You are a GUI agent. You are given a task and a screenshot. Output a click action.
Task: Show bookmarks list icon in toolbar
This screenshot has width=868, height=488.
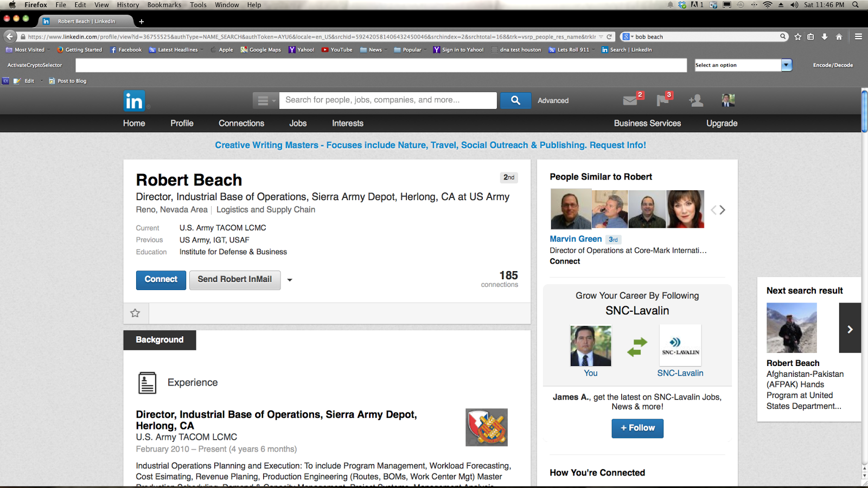(810, 37)
